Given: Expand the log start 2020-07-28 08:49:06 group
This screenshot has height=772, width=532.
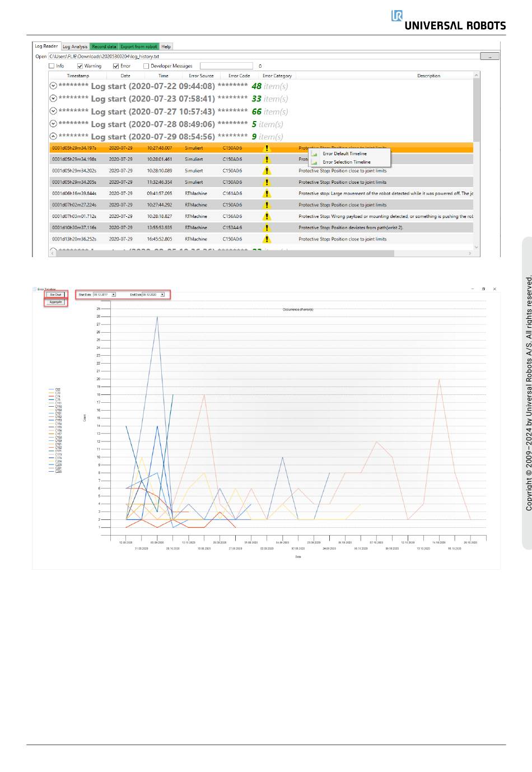Looking at the screenshot, I should coord(53,124).
